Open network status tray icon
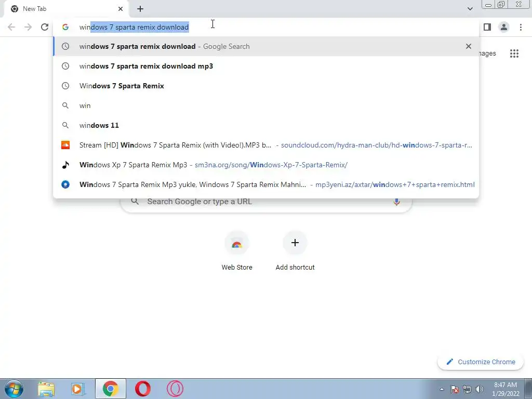Image resolution: width=532 pixels, height=399 pixels. click(x=467, y=389)
